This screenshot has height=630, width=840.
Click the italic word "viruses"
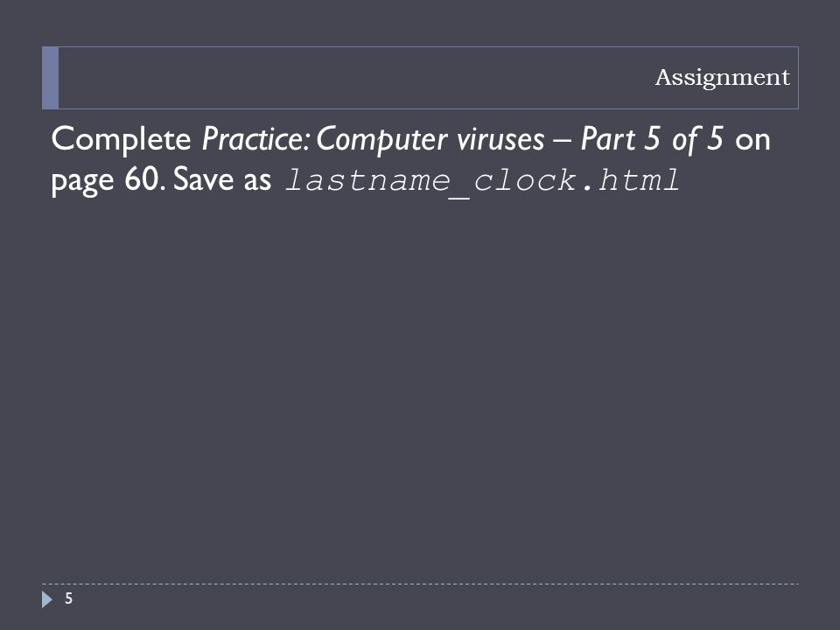(500, 140)
